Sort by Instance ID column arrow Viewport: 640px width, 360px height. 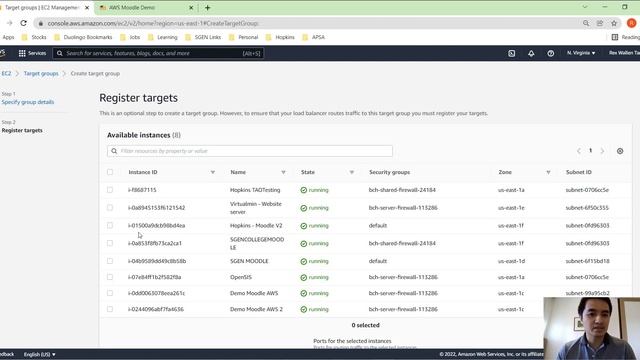tap(213, 172)
